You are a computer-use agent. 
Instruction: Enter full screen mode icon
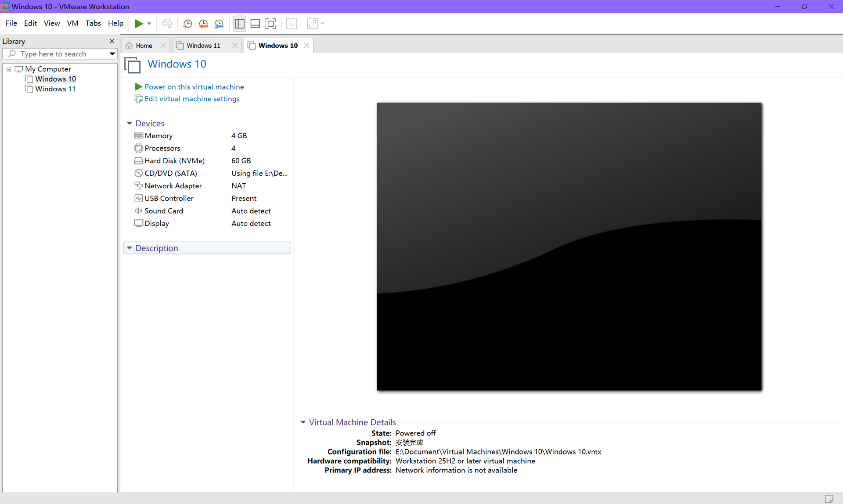click(x=271, y=24)
